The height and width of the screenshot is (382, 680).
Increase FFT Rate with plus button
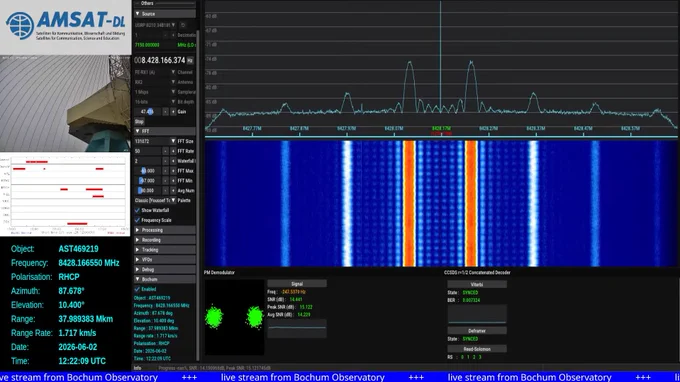[173, 151]
